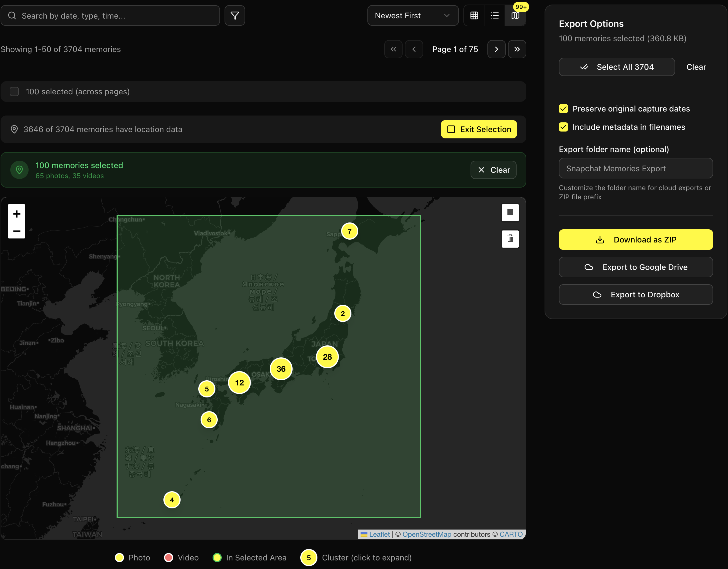Click Download as ZIP
Viewport: 728px width, 569px height.
(635, 240)
